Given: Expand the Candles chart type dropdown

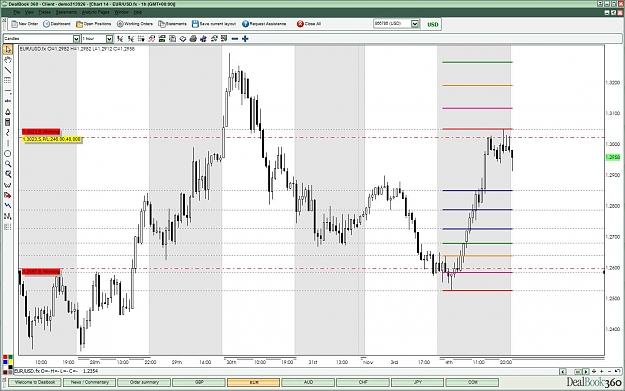Looking at the screenshot, I should coord(76,39).
